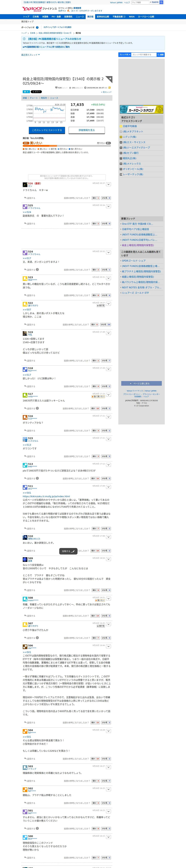Vote いいえ on post 519
The width and height of the screenshot is (186, 868).
pos(106,361)
